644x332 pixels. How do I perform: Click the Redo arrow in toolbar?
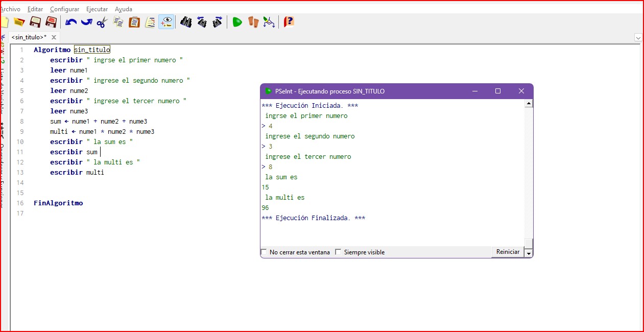(x=86, y=22)
